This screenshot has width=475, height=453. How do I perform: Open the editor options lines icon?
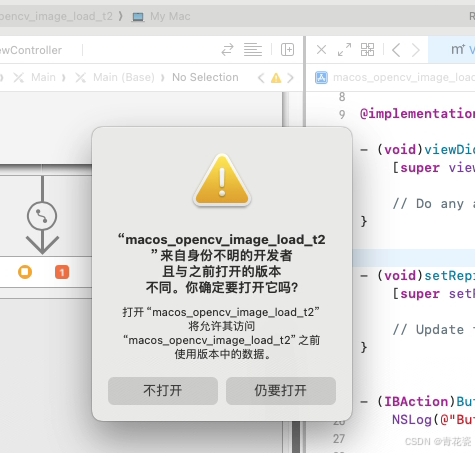[x=253, y=50]
